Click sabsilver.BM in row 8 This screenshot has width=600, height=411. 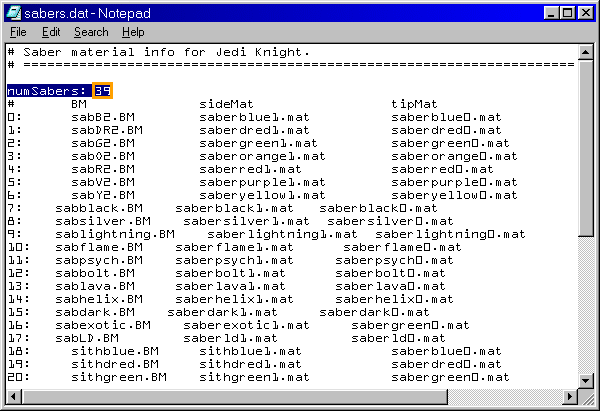click(103, 221)
